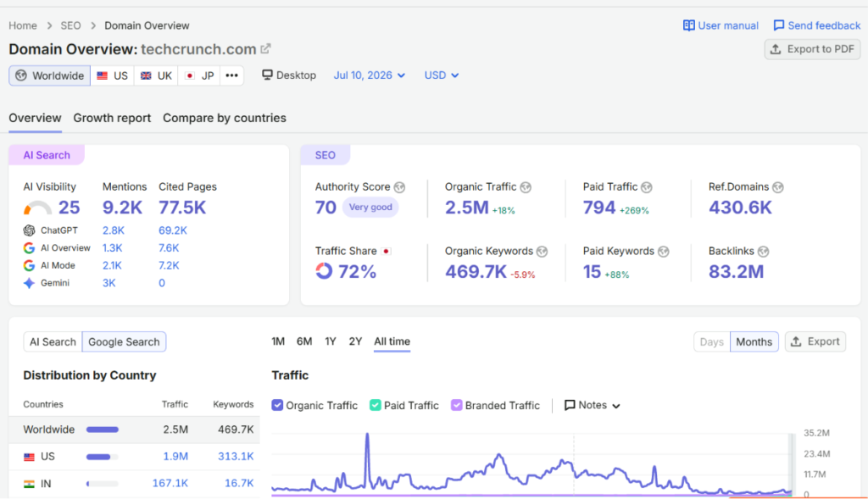Open US traffic value 1.9M
Image resolution: width=868 pixels, height=499 pixels.
point(175,457)
